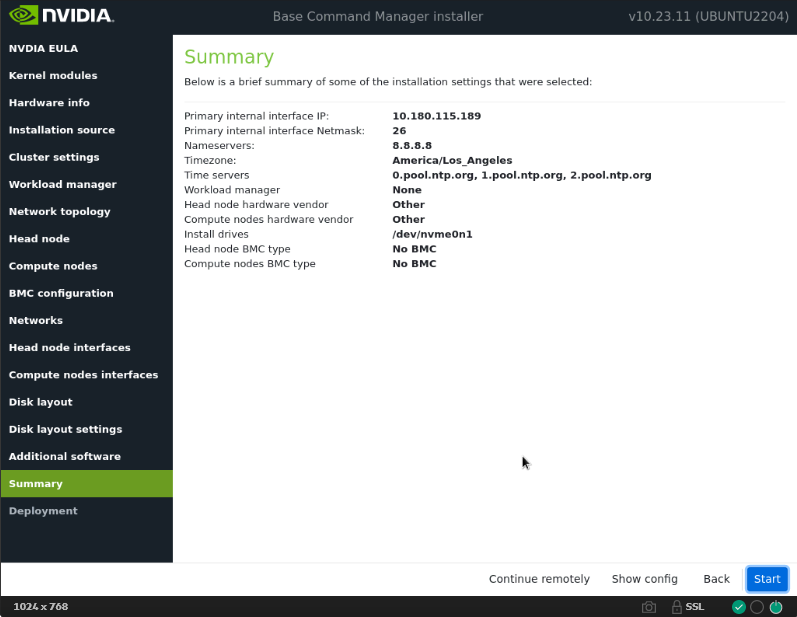Open the NVIDIA EULA step
Viewport: 797px width, 617px height.
pos(43,48)
